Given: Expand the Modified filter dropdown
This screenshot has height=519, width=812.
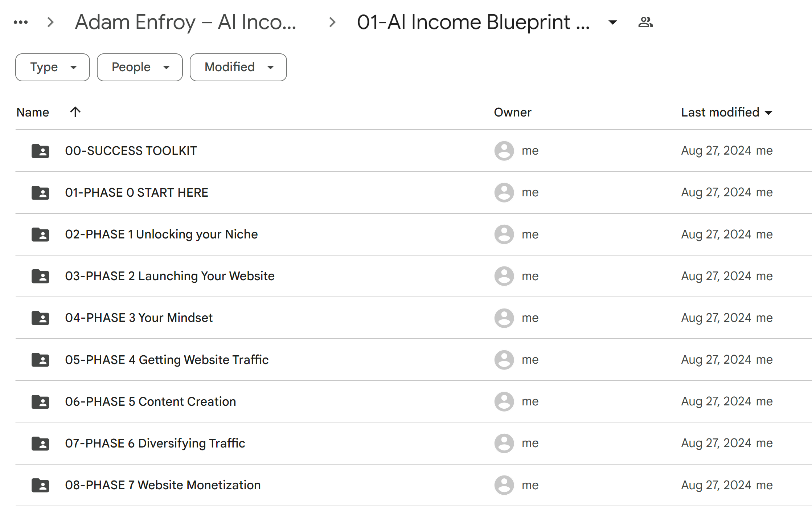Looking at the screenshot, I should [x=237, y=67].
